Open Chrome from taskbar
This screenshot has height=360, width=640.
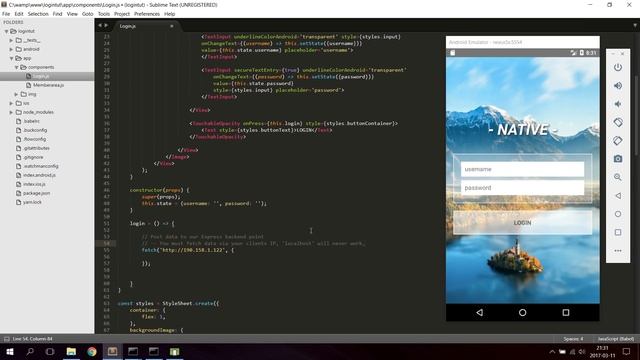92,351
